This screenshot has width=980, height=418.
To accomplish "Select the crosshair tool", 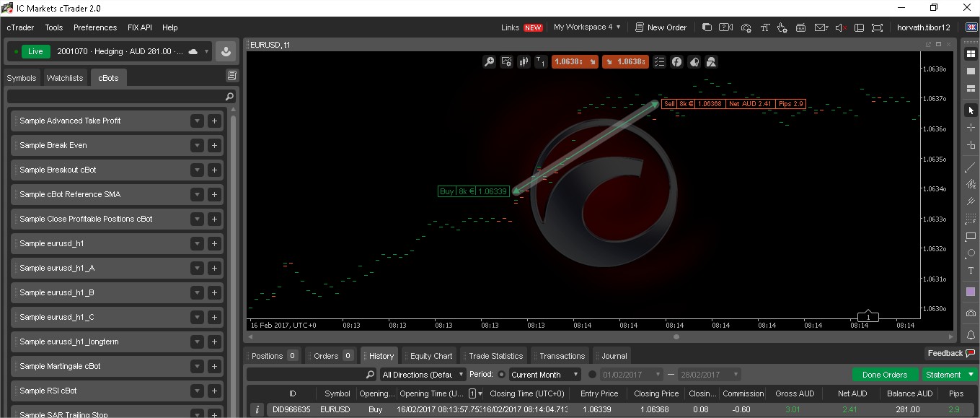I will 971,128.
